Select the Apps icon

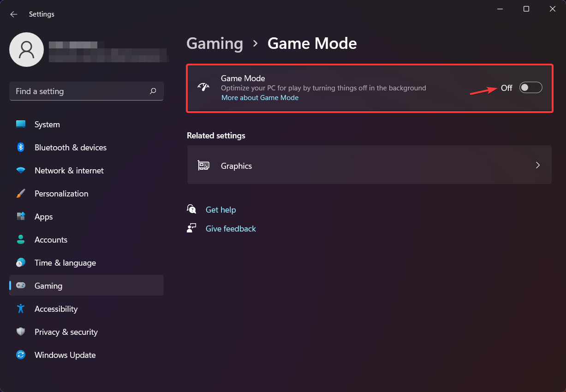click(21, 216)
